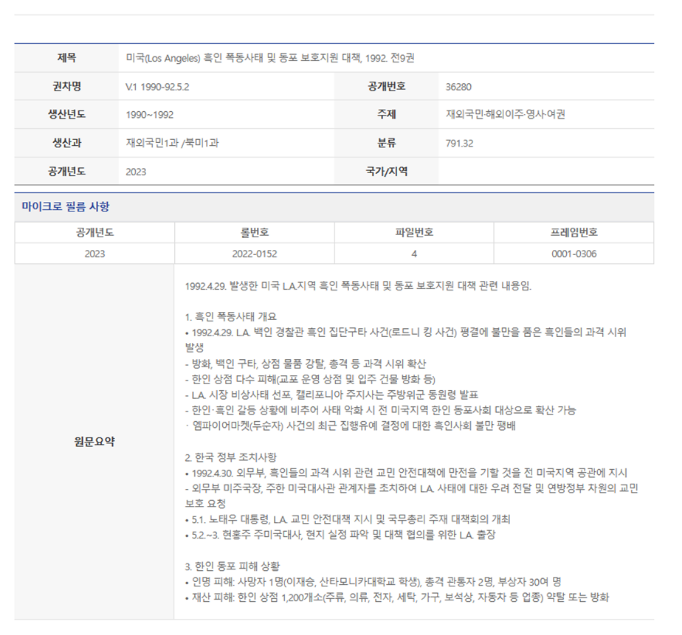Click the line starting 인명 피해: 사망자 1명
The width and height of the screenshot is (682, 635).
(x=373, y=582)
